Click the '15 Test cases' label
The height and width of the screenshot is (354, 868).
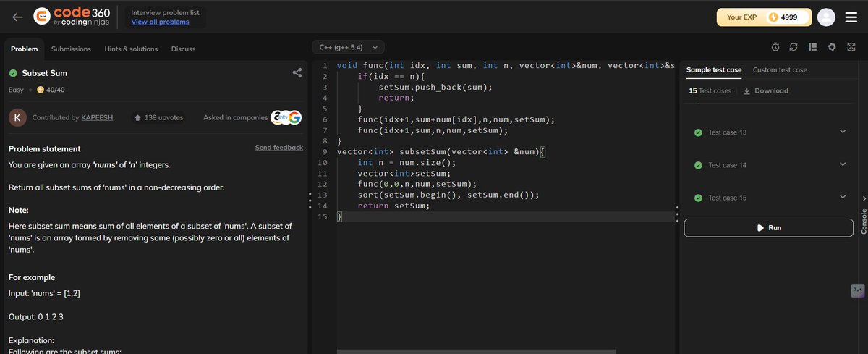click(x=710, y=90)
